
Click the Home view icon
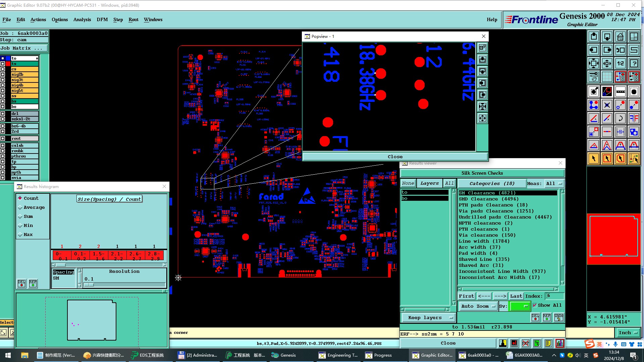[x=620, y=37]
